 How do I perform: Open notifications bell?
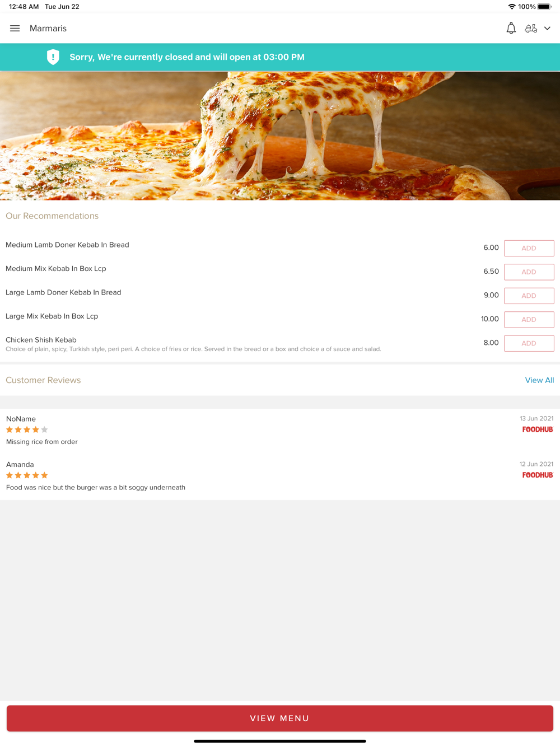[511, 28]
